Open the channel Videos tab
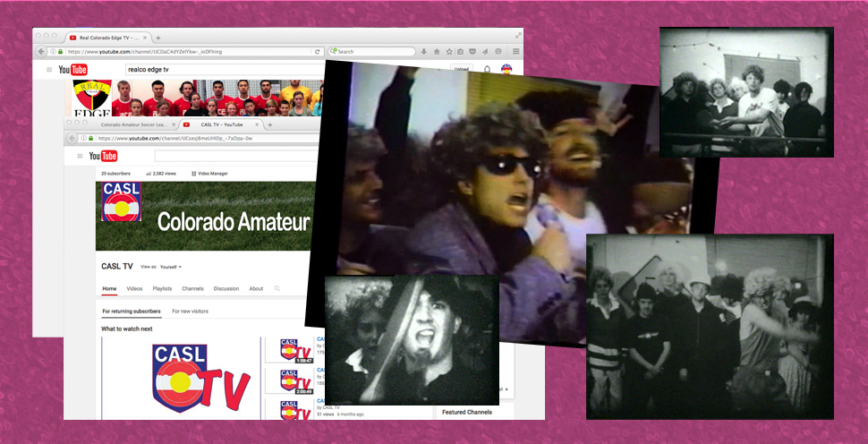868x444 pixels. pyautogui.click(x=134, y=288)
